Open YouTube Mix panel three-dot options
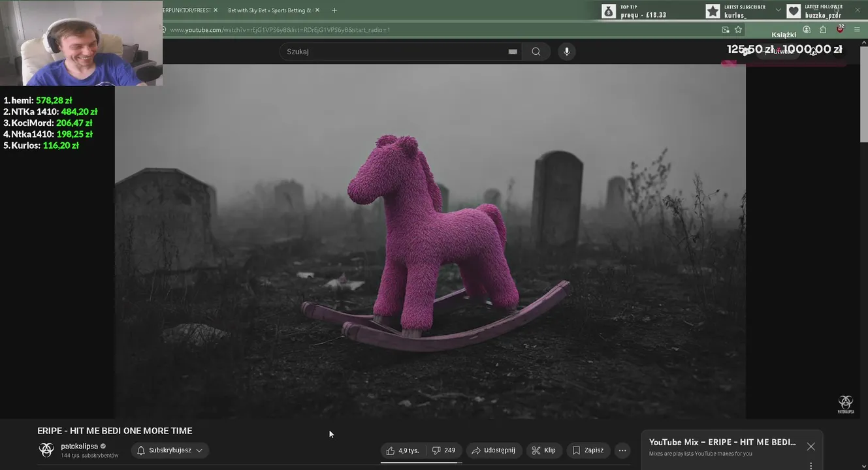Viewport: 868px width, 470px height. coord(811,465)
